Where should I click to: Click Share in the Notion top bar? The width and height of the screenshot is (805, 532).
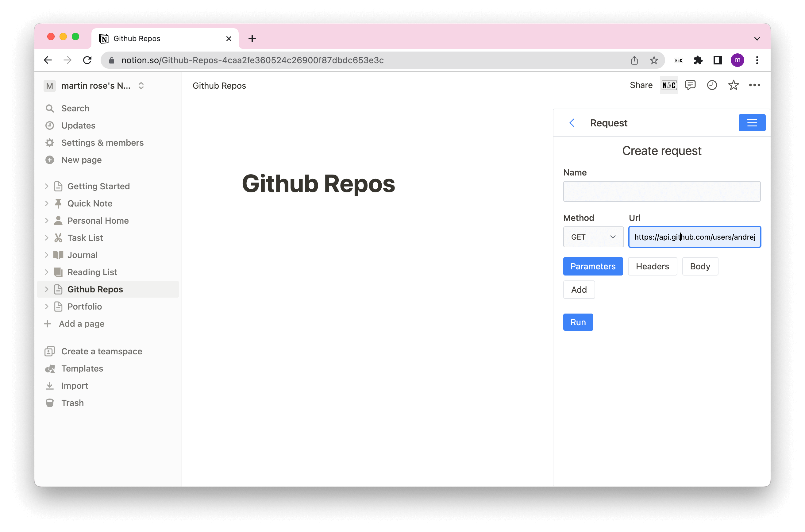[x=641, y=85]
